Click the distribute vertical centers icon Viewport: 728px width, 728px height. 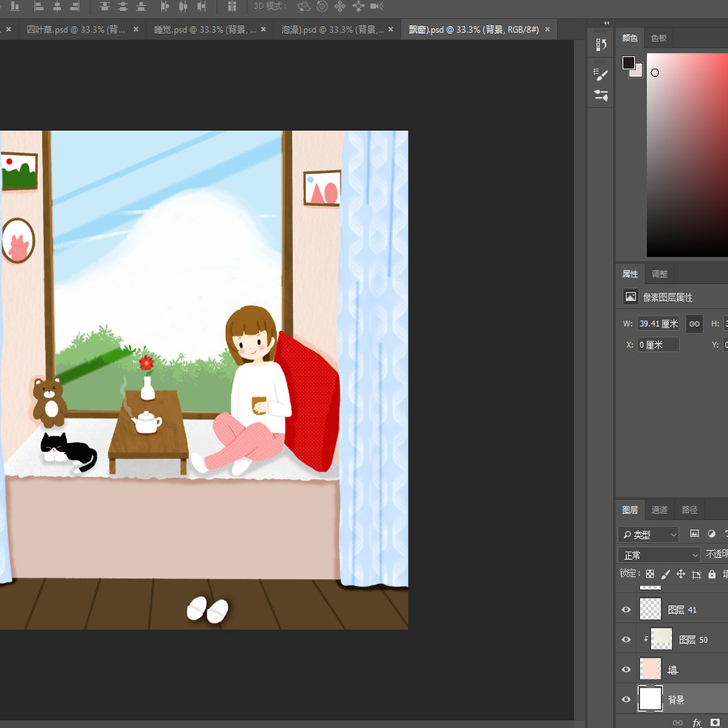click(x=123, y=6)
